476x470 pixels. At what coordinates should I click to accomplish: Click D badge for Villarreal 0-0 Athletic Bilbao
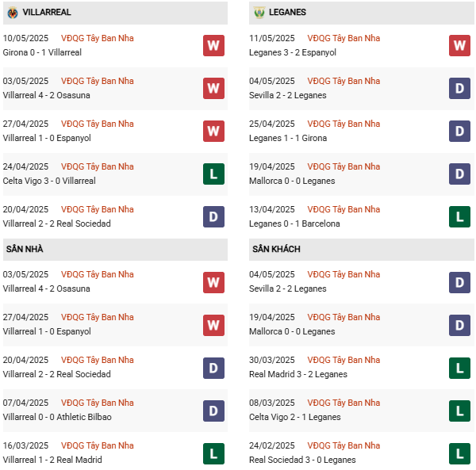point(213,411)
